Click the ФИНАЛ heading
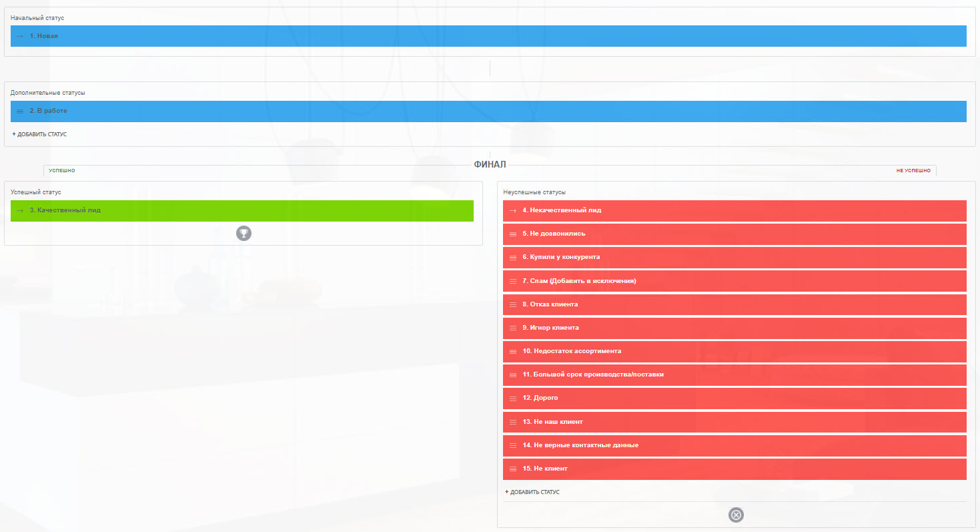Viewport: 980px width, 532px height. pyautogui.click(x=490, y=164)
